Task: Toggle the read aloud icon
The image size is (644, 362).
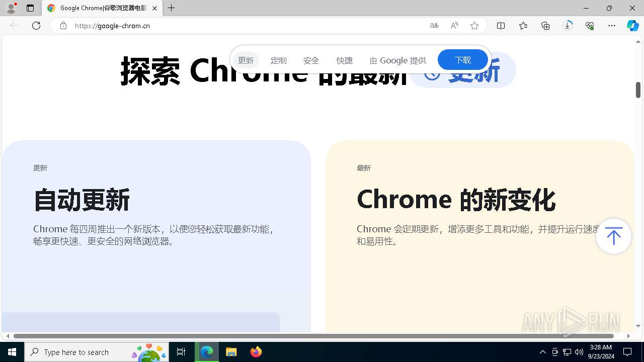Action: click(454, 26)
